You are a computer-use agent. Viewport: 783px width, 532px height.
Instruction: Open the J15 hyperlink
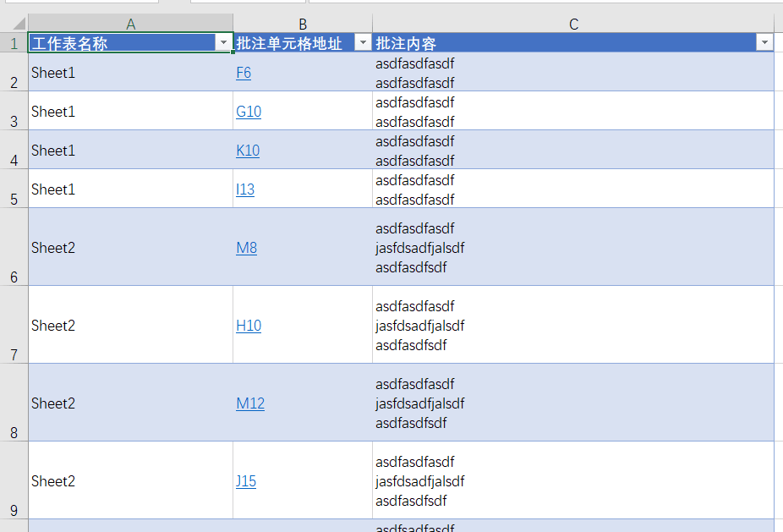[x=246, y=482]
